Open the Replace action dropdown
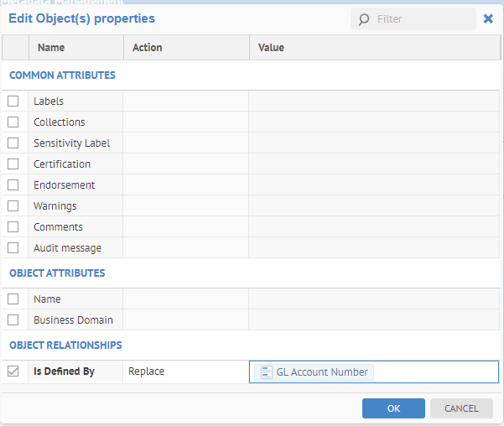Image resolution: width=504 pixels, height=426 pixels. point(185,371)
